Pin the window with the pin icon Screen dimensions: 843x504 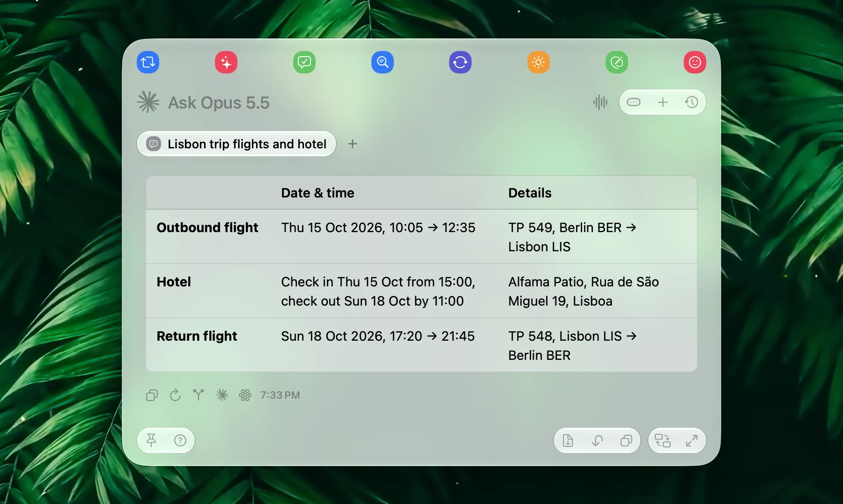pyautogui.click(x=151, y=440)
